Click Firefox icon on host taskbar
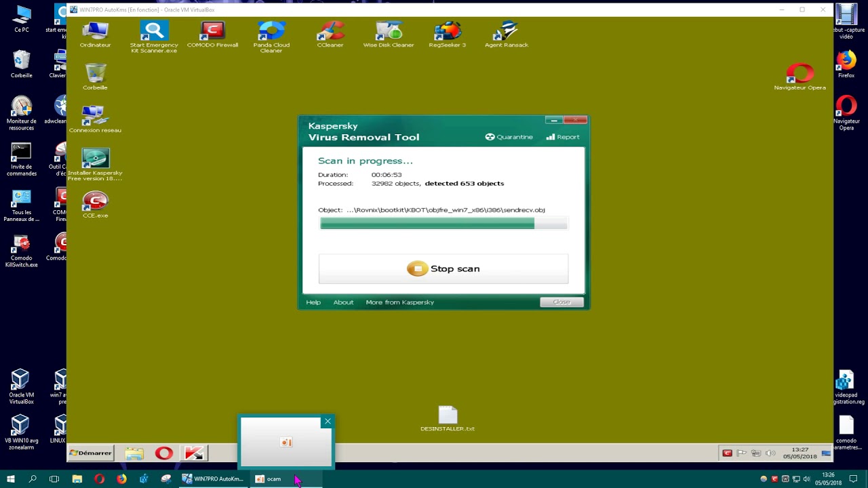Image resolution: width=868 pixels, height=488 pixels. (x=121, y=479)
